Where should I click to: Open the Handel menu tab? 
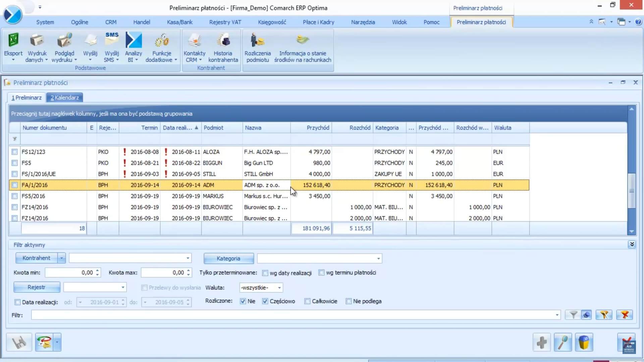point(142,22)
